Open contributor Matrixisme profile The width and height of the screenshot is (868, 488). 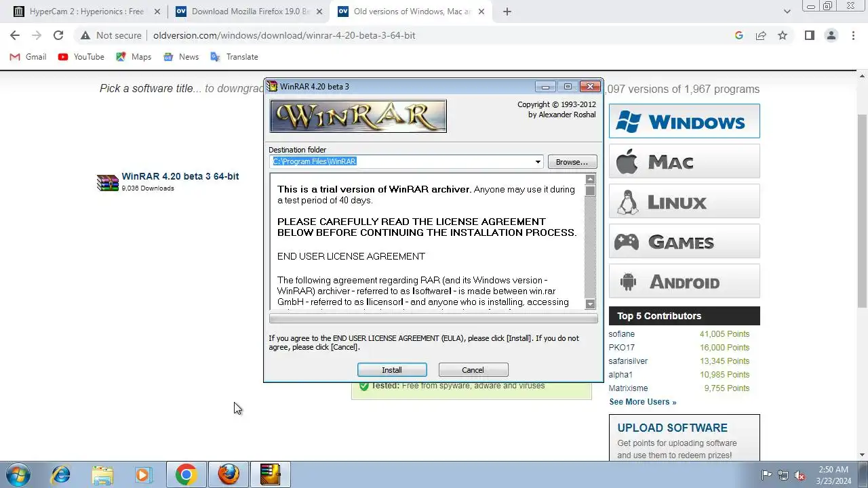(629, 388)
